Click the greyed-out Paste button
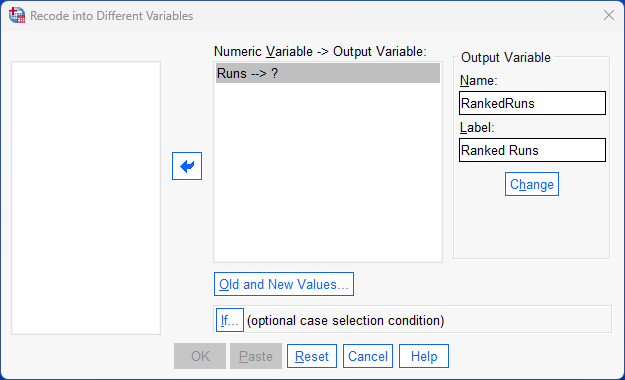The height and width of the screenshot is (380, 625). pos(256,356)
